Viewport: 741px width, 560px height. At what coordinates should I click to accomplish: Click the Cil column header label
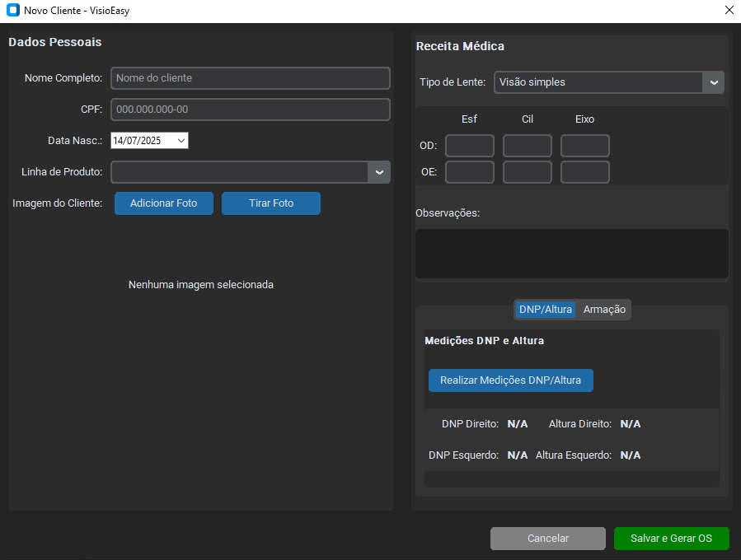(528, 119)
